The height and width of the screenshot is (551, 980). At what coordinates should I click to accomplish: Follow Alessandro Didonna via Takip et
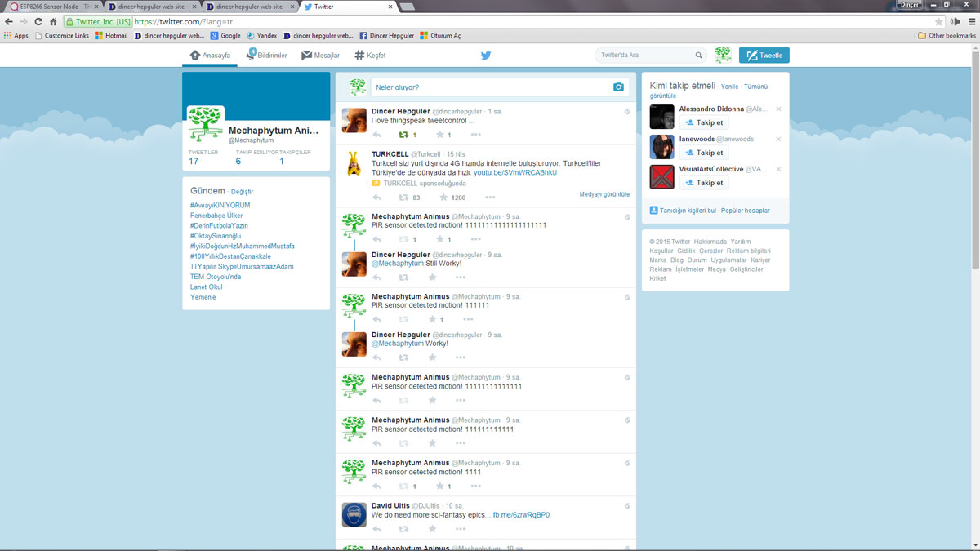(x=703, y=122)
